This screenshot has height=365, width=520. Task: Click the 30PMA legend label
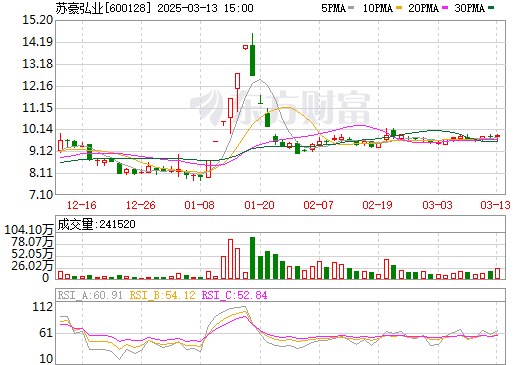pos(469,8)
